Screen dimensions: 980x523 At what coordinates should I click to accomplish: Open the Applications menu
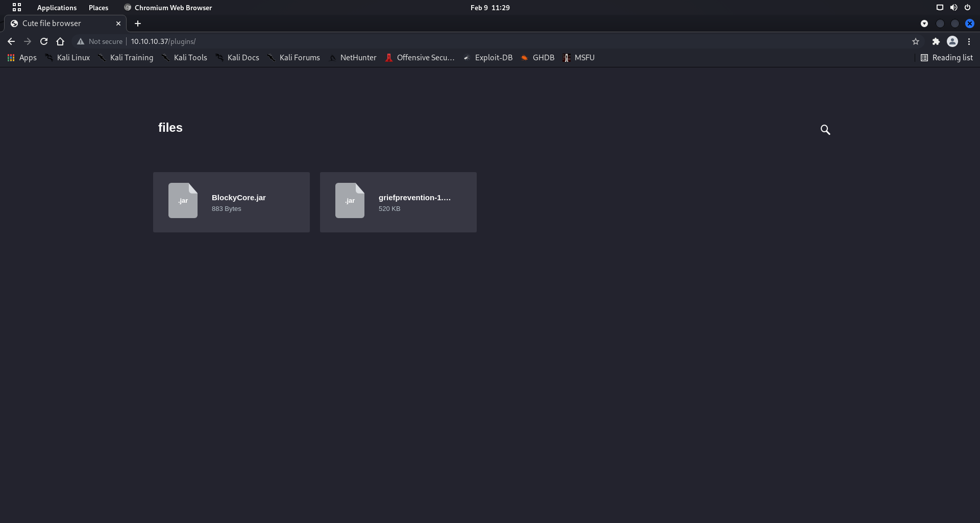tap(57, 8)
